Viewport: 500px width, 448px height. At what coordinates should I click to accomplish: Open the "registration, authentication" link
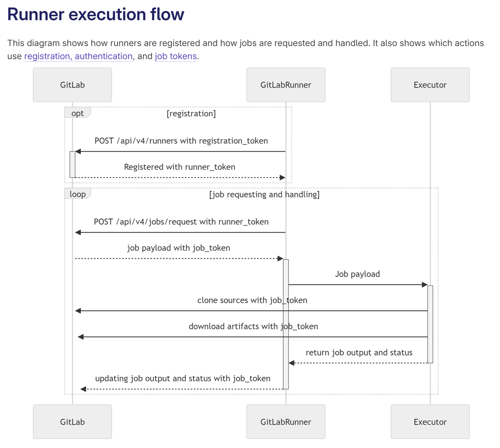[x=78, y=56]
